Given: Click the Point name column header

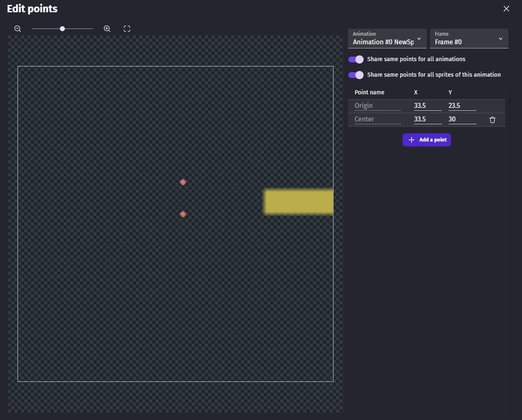Looking at the screenshot, I should coord(369,92).
